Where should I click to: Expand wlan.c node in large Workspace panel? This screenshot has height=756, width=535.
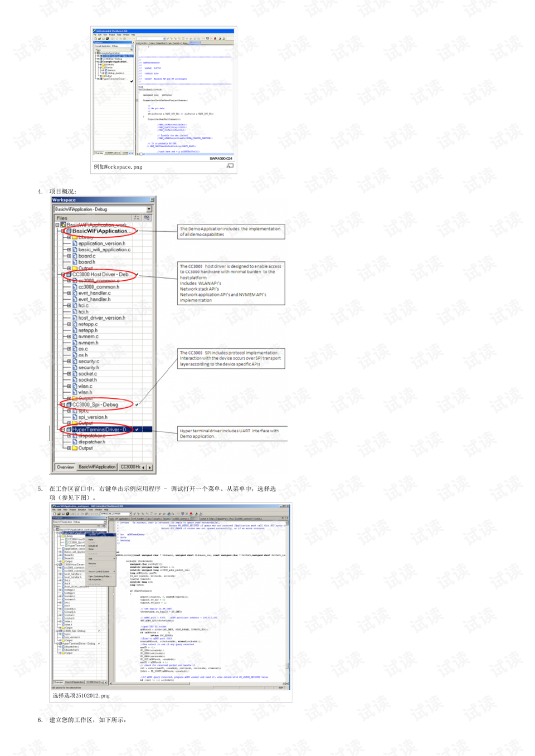[69, 386]
